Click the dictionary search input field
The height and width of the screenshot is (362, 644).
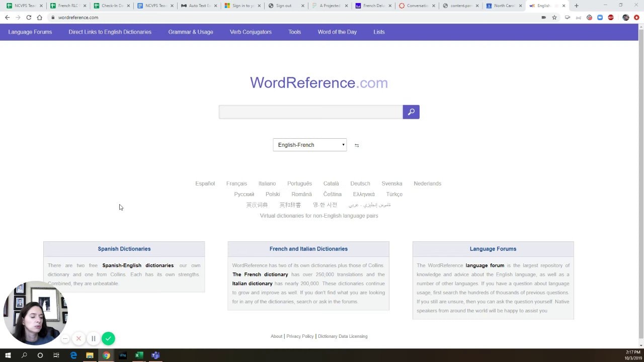point(311,112)
